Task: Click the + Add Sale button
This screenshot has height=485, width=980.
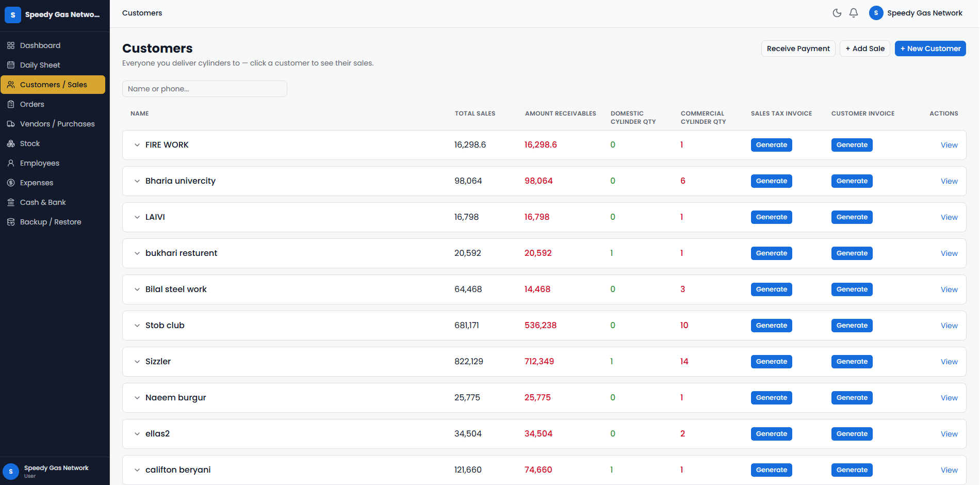Action: click(865, 48)
